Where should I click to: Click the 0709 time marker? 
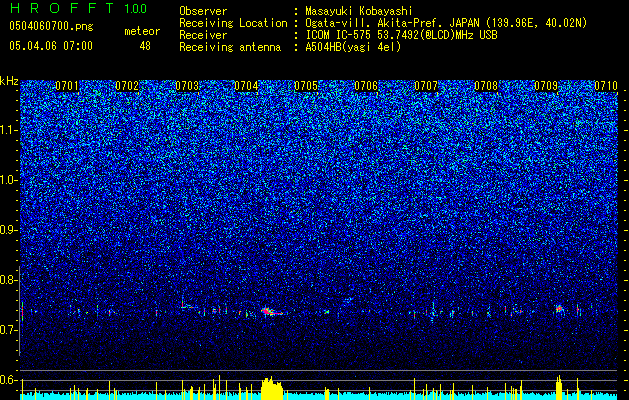[x=546, y=86]
